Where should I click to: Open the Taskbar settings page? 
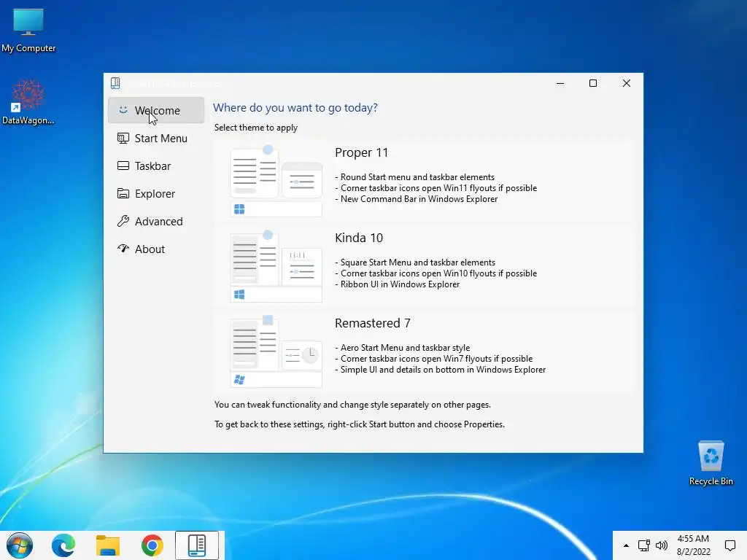click(156, 166)
